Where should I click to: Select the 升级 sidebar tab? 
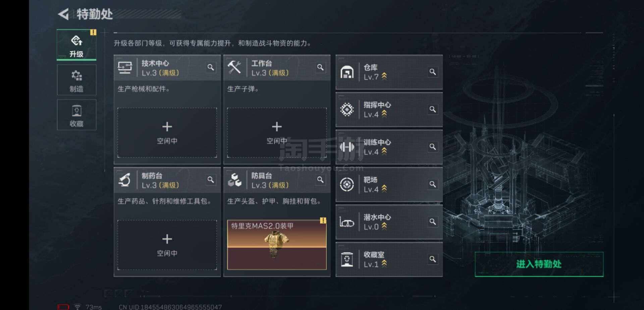[76, 45]
